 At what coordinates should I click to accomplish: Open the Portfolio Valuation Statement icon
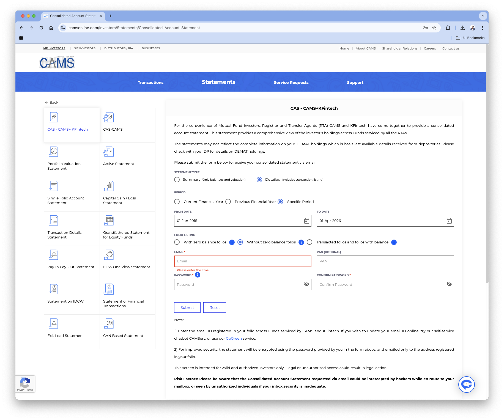(54, 152)
